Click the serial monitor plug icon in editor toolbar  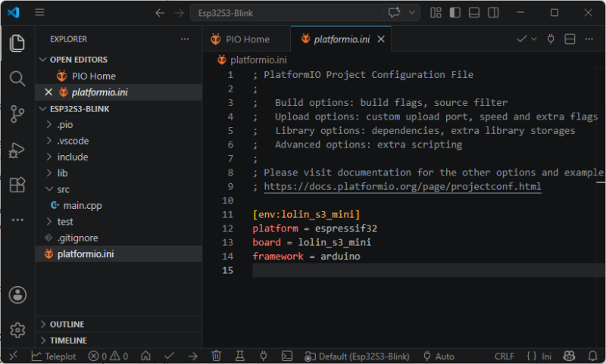[551, 39]
